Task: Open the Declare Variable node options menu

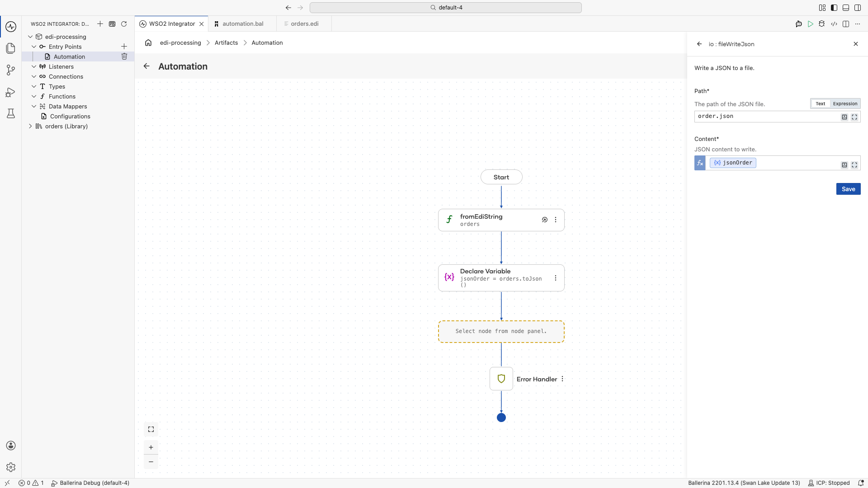Action: pyautogui.click(x=556, y=278)
